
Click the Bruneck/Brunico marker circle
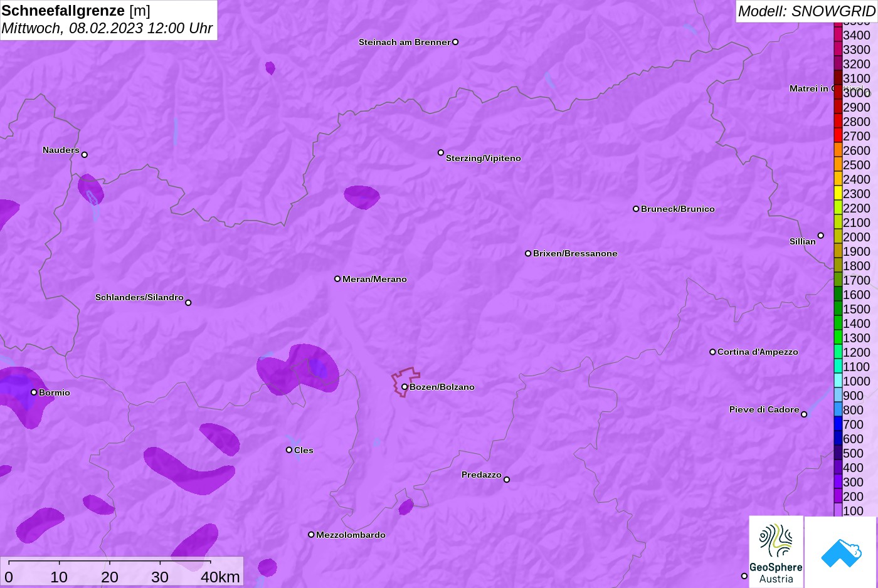(636, 209)
